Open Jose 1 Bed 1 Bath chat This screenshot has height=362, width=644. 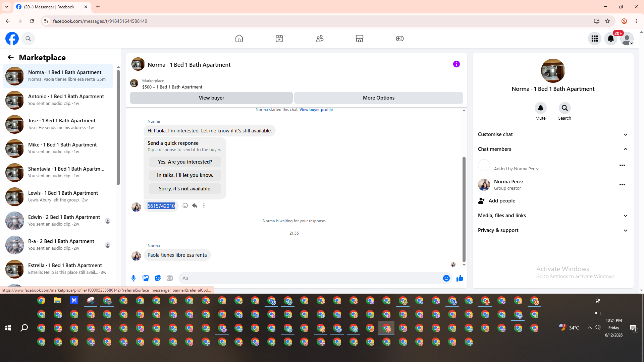(x=58, y=124)
